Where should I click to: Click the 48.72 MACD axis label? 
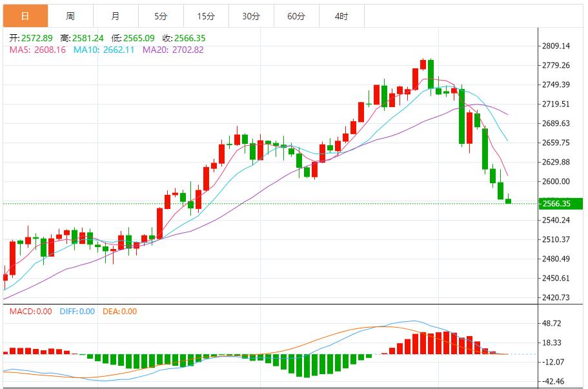coord(552,323)
